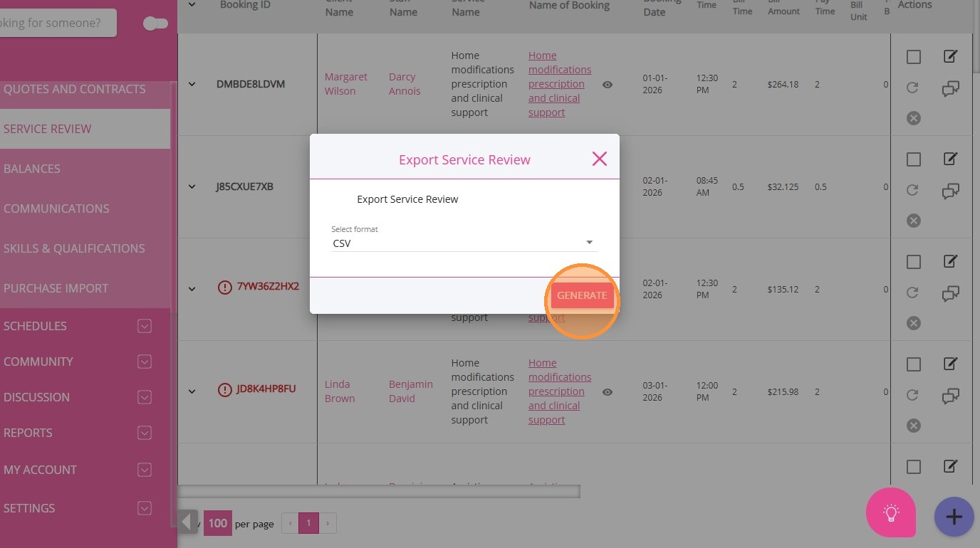Click the lightbulb tips button
Image resolution: width=980 pixels, height=548 pixels.
(890, 512)
